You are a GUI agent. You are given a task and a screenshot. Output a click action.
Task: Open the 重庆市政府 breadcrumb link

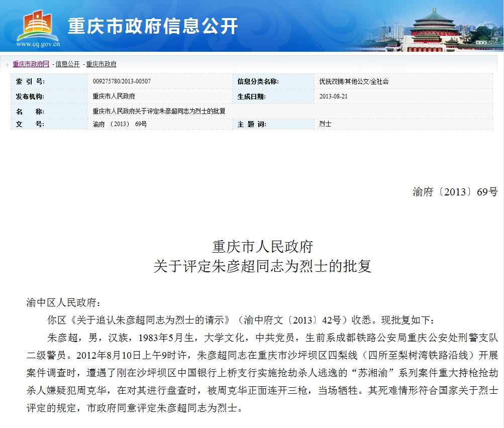102,64
